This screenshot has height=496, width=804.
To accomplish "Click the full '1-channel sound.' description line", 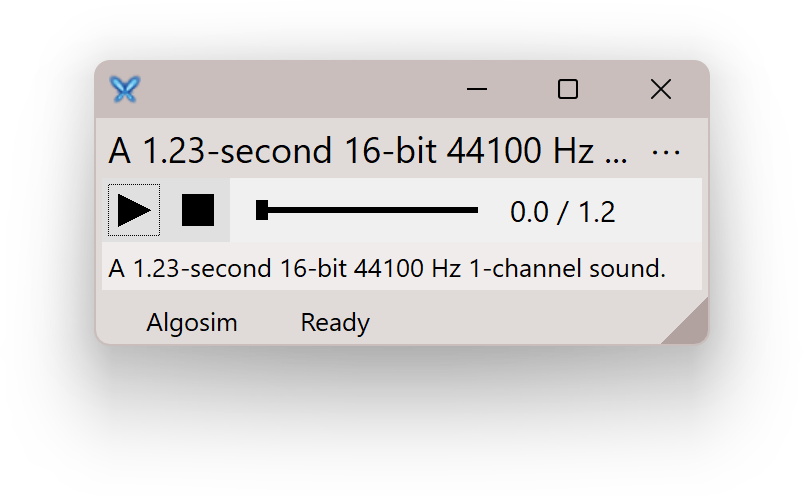I will (387, 268).
